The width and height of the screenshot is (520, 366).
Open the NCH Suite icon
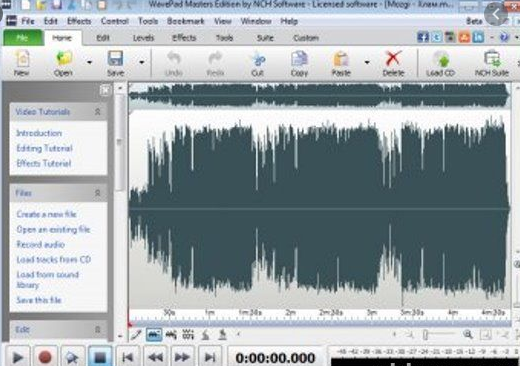tap(492, 59)
